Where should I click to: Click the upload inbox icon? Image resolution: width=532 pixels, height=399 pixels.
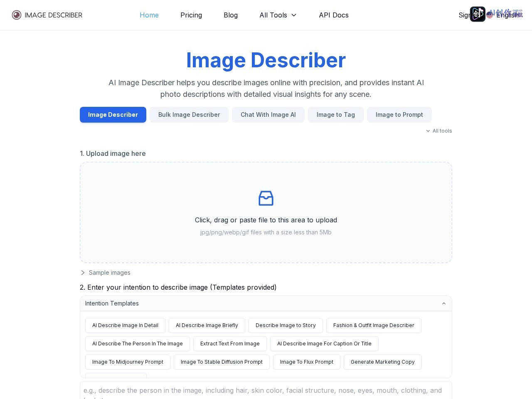[x=266, y=198]
